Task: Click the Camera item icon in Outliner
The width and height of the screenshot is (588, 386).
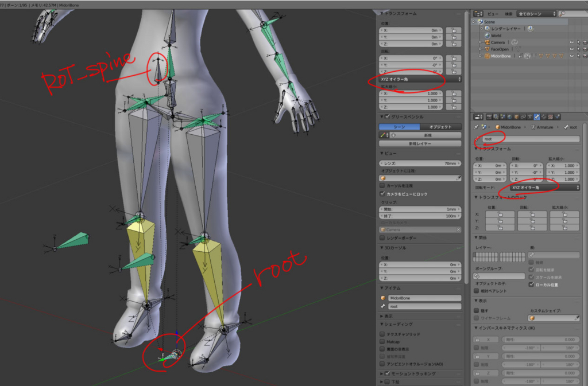Action: (x=487, y=42)
